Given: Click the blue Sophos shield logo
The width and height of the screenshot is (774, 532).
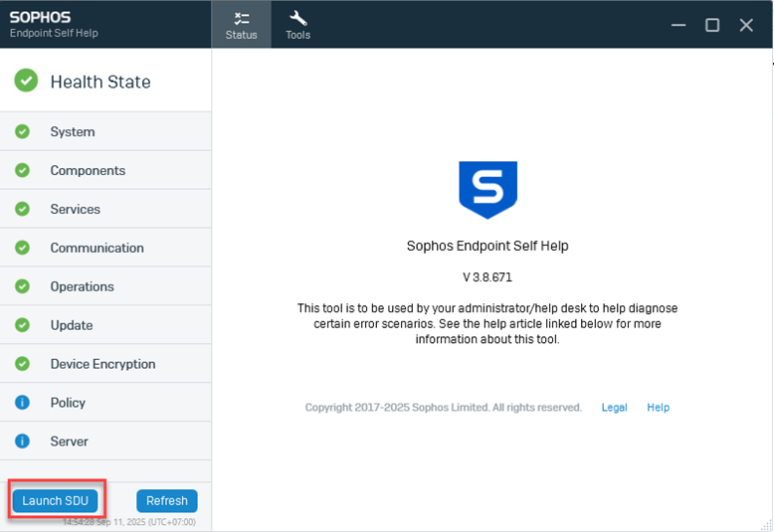Looking at the screenshot, I should [487, 190].
